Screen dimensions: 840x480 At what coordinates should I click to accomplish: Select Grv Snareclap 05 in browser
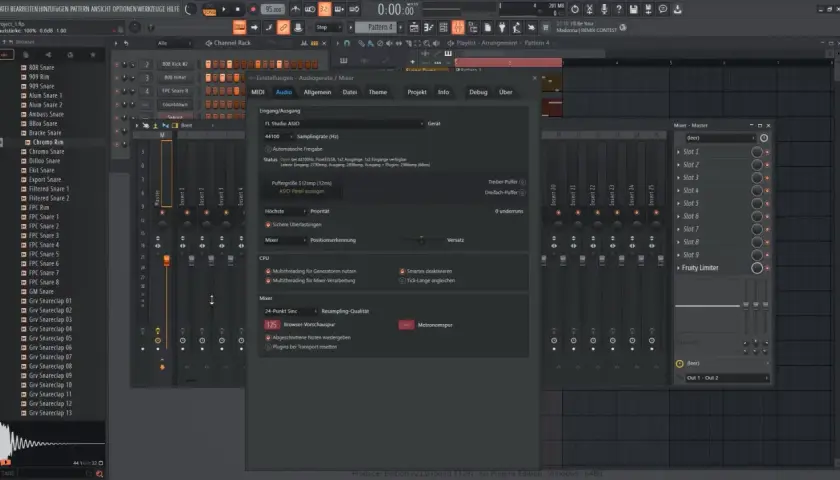coord(50,339)
